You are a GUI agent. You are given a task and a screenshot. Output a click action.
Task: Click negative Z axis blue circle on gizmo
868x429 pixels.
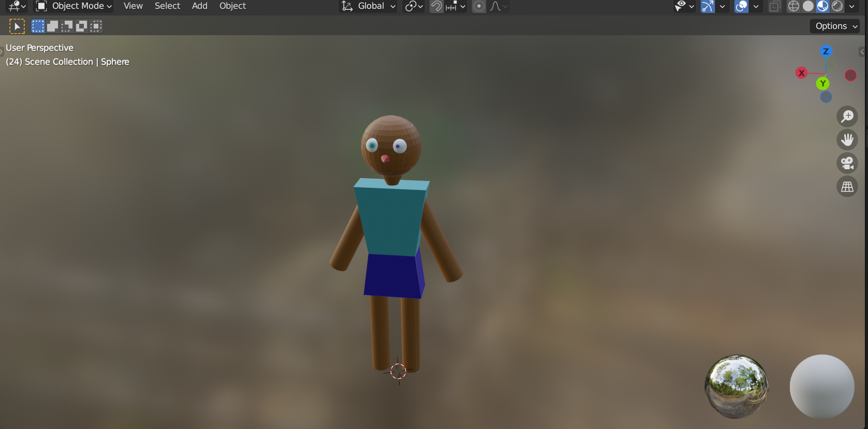click(826, 97)
